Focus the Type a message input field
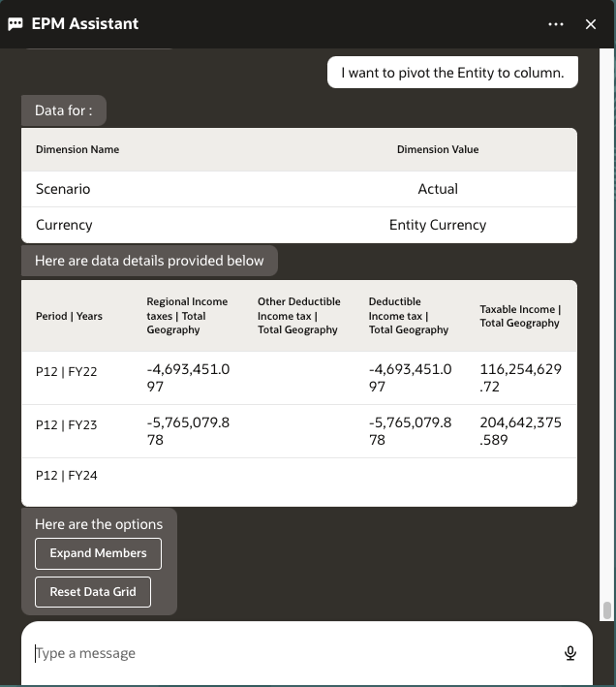This screenshot has height=687, width=616. (291, 653)
